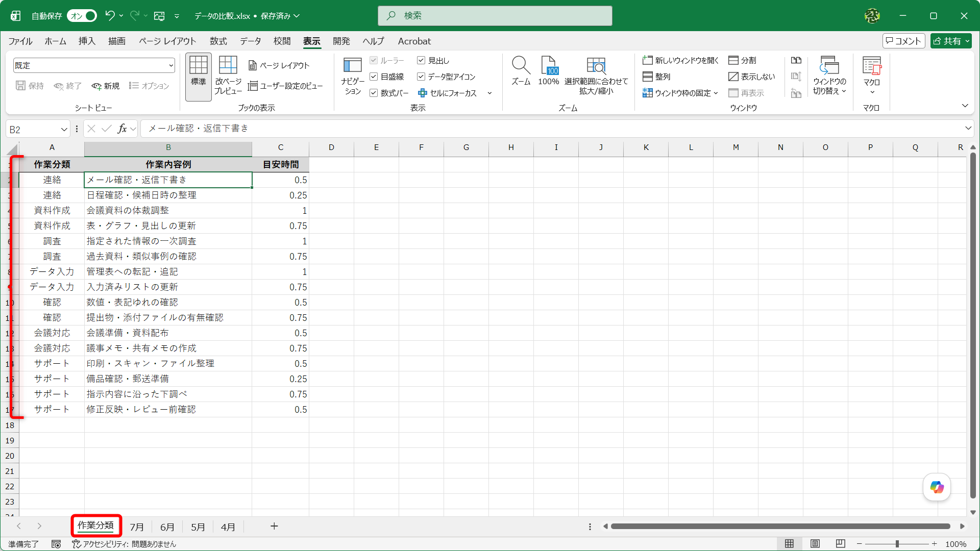The image size is (980, 551).
Task: Click the user account avatar
Action: [x=872, y=16]
